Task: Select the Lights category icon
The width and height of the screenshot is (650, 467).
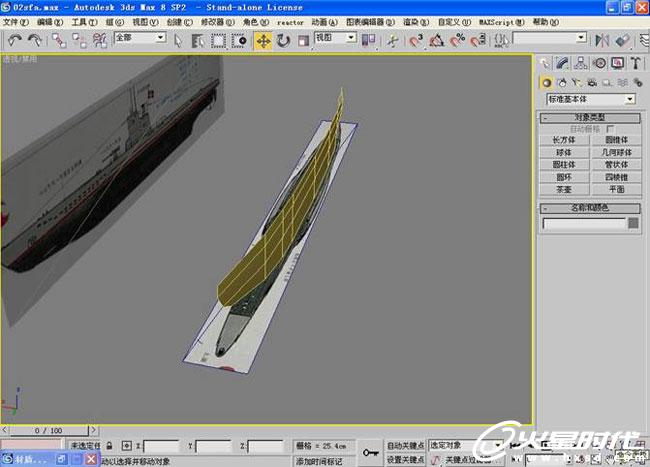Action: click(x=577, y=83)
